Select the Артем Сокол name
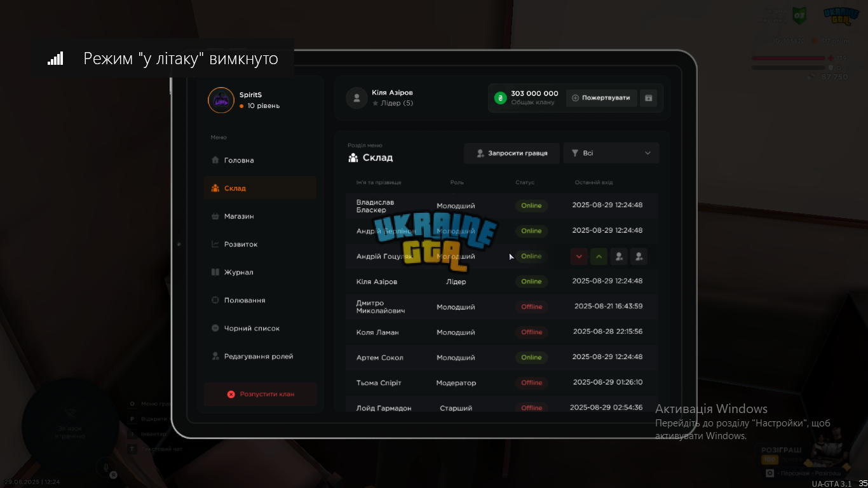868x488 pixels. (x=379, y=358)
